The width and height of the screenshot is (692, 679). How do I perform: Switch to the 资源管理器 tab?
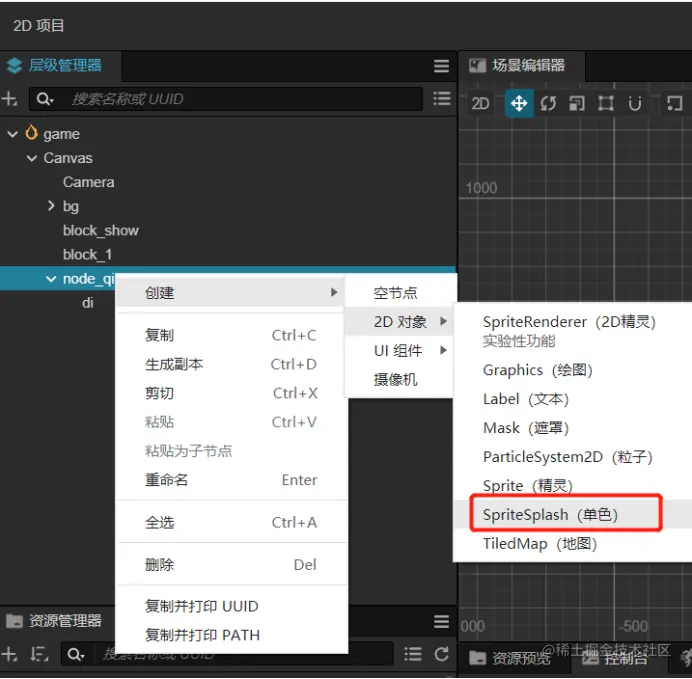click(57, 621)
